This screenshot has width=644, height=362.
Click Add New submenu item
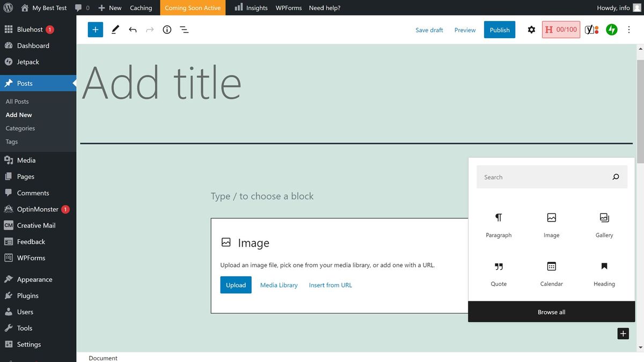pyautogui.click(x=19, y=115)
